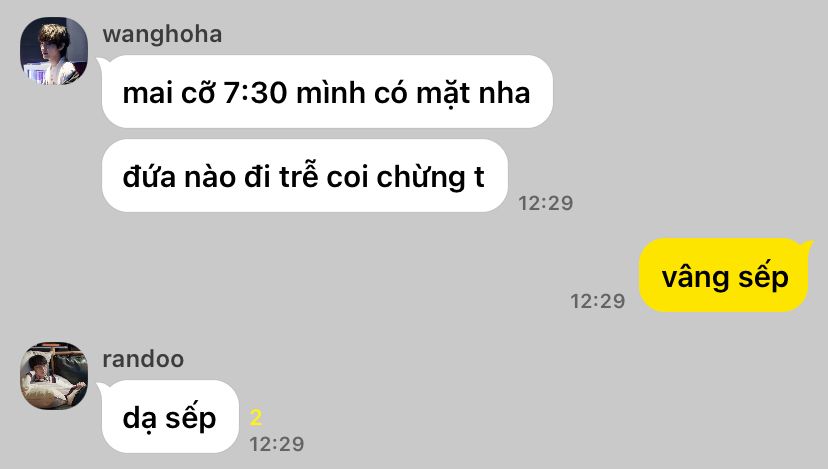Select the yellow "vâng sếp" message bubble
828x469 pixels.
[x=724, y=275]
